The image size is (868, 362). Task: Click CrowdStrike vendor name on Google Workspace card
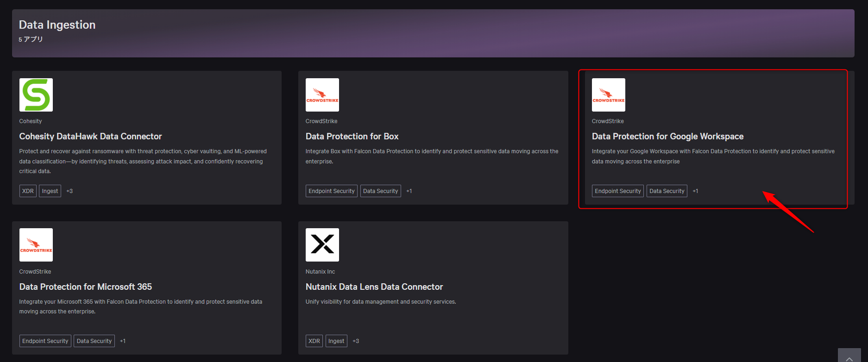tap(608, 121)
